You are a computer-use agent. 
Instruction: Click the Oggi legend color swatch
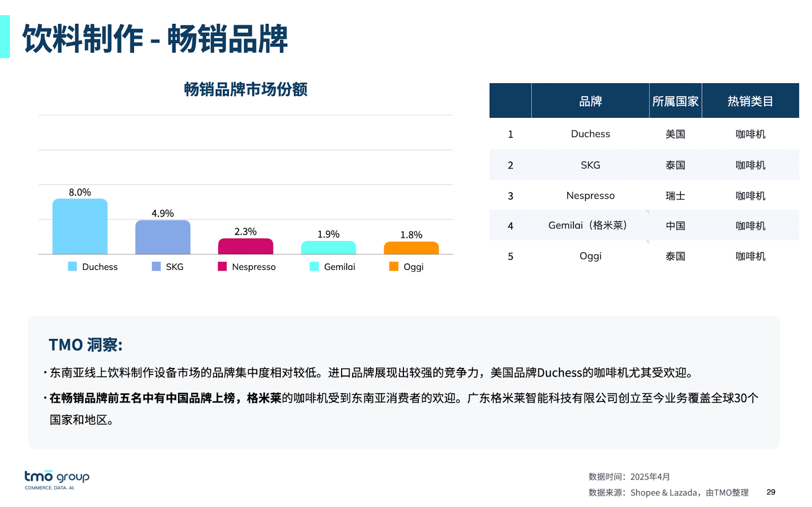coord(393,266)
